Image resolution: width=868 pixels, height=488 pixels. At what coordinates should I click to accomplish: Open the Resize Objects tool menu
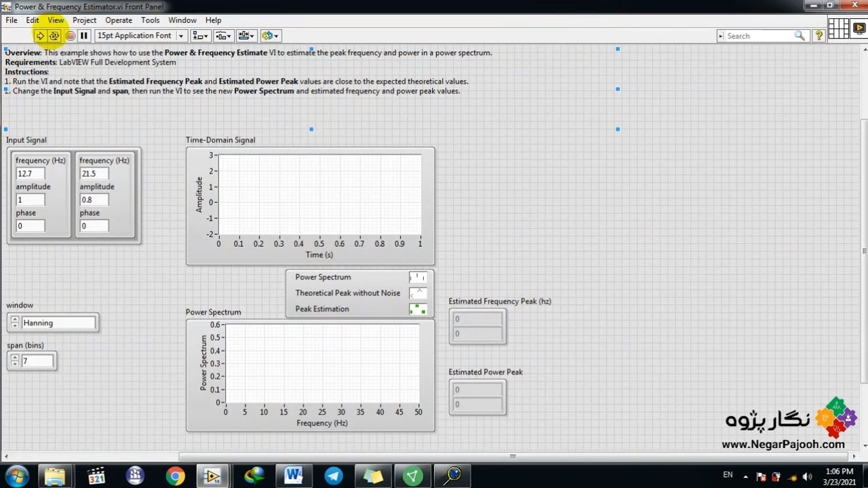(x=246, y=36)
